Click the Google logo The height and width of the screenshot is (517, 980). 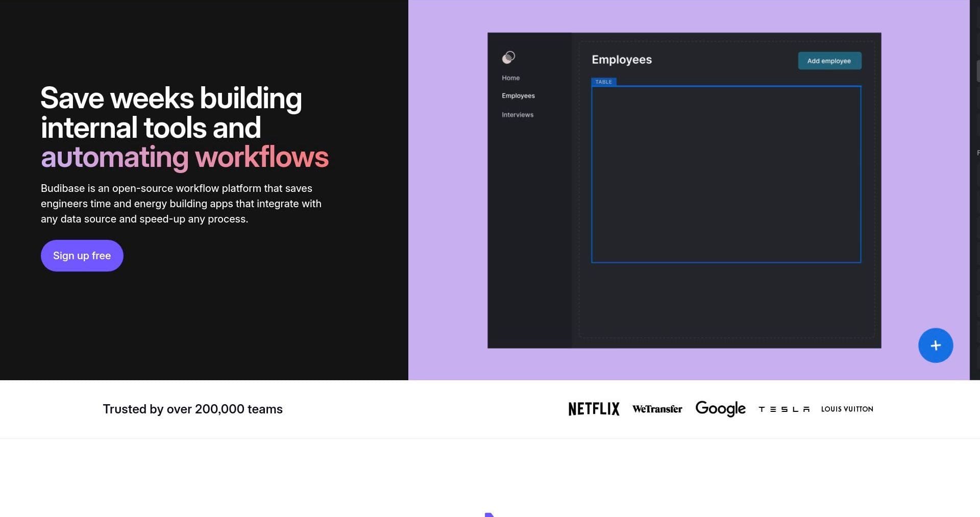coord(720,409)
